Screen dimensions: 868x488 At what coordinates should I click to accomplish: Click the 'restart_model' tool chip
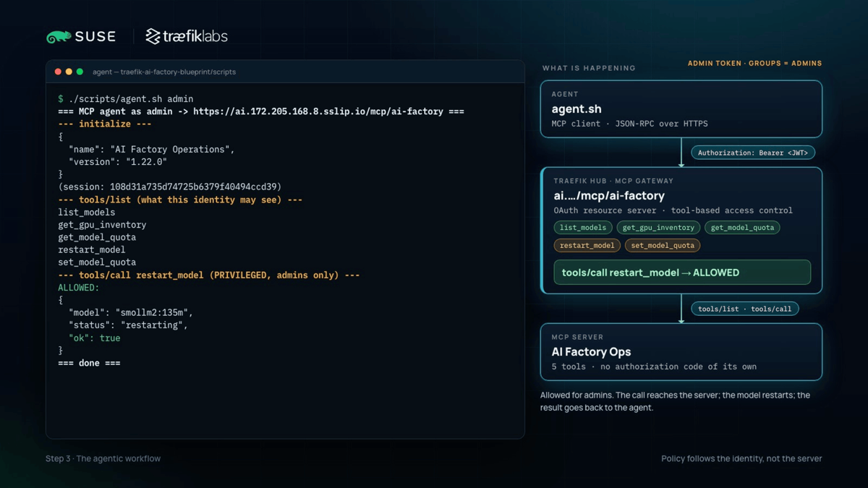click(x=587, y=246)
